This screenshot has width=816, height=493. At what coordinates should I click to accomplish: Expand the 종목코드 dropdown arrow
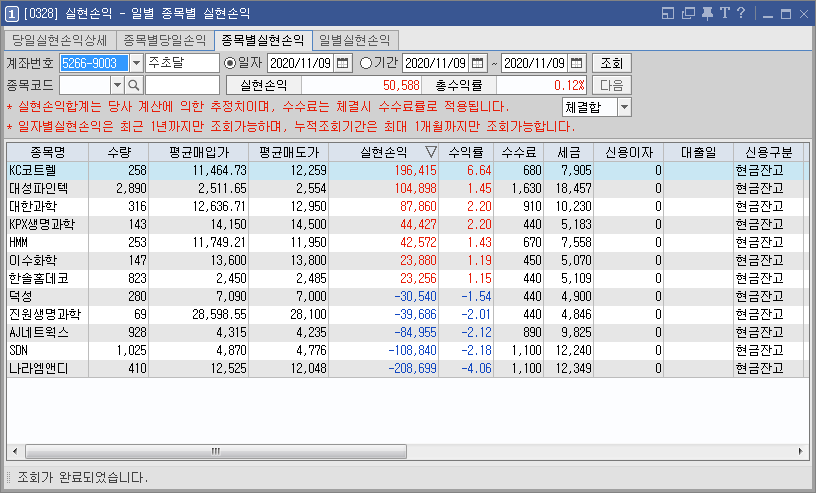[118, 85]
